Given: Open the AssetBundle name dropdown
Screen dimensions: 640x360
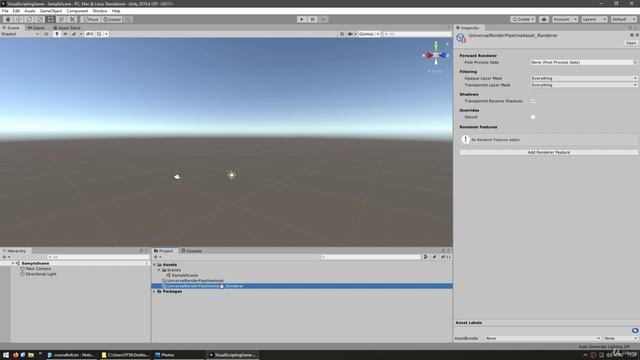Looking at the screenshot, I should [543, 338].
